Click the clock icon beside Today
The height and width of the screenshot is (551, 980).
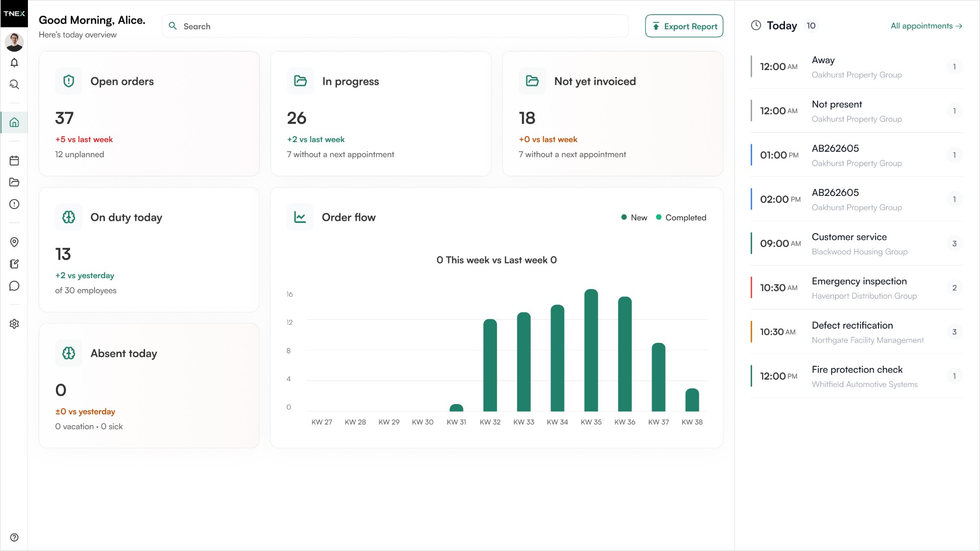click(x=756, y=25)
